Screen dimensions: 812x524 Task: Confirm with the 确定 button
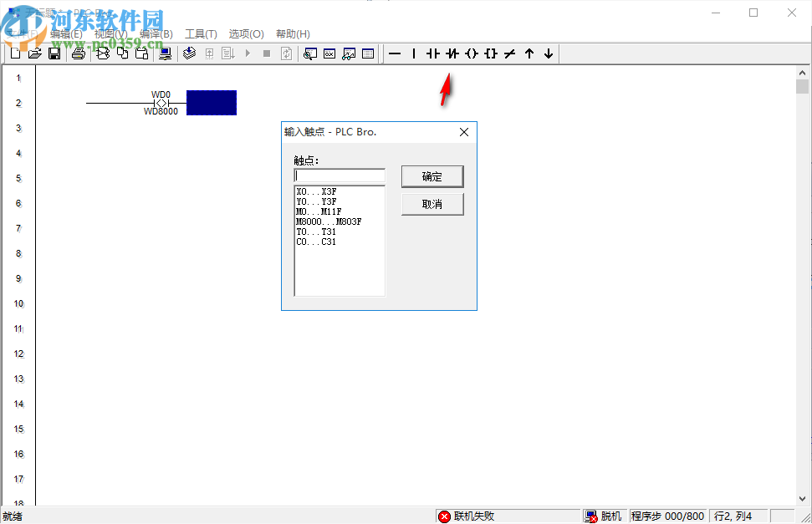(x=432, y=176)
